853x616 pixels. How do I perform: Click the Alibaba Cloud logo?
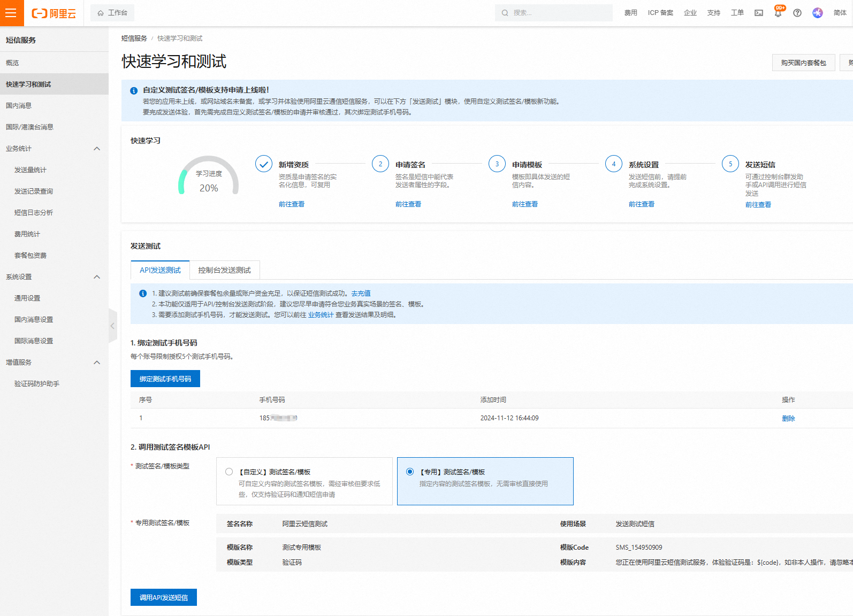pos(54,13)
